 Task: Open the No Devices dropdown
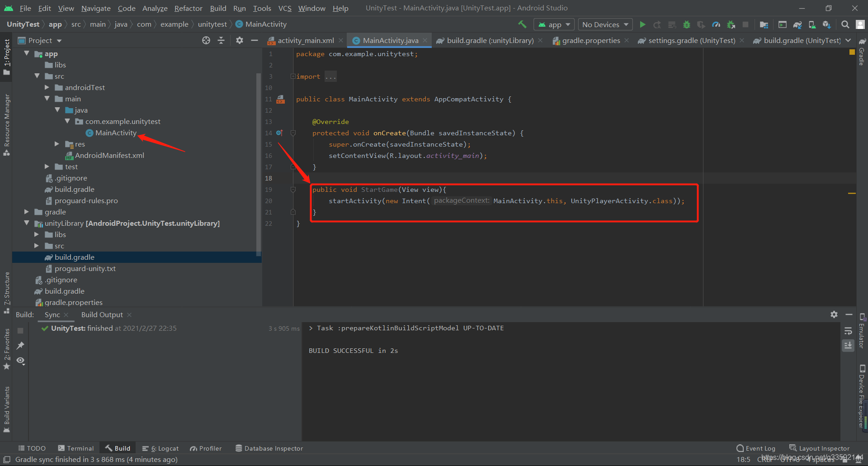605,24
